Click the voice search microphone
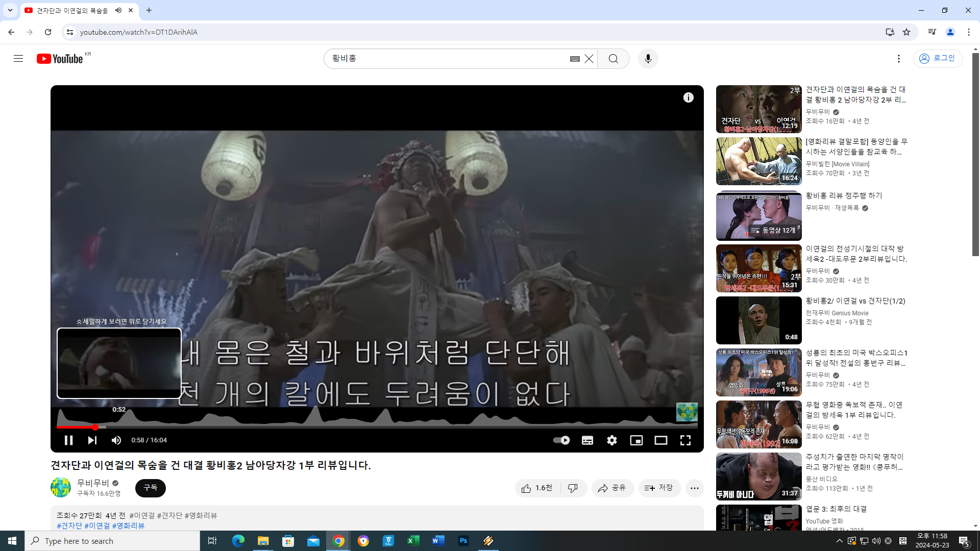The height and width of the screenshot is (551, 980). click(648, 59)
